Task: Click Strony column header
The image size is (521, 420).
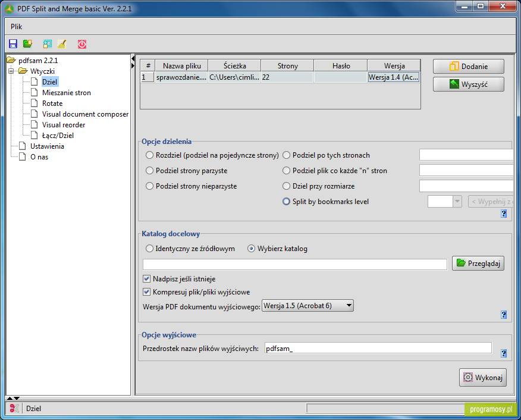Action: coord(288,66)
